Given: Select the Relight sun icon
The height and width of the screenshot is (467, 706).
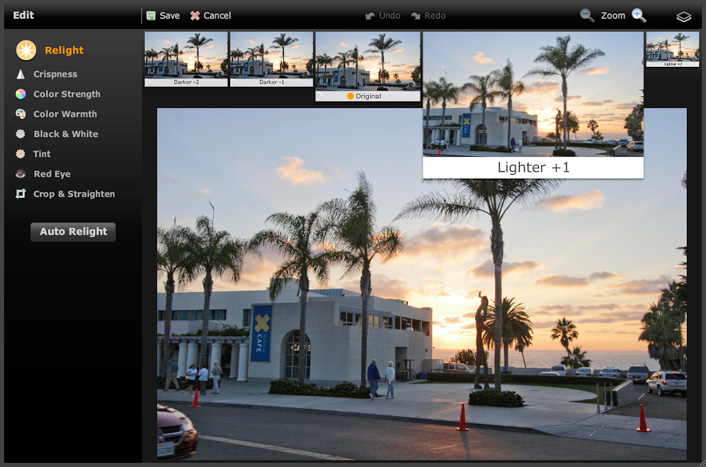Looking at the screenshot, I should (x=26, y=50).
